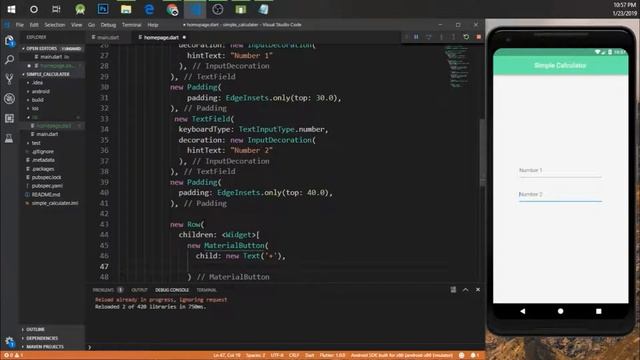Change Spaces: 2 indentation in status bar
The image size is (640, 360).
click(x=256, y=356)
